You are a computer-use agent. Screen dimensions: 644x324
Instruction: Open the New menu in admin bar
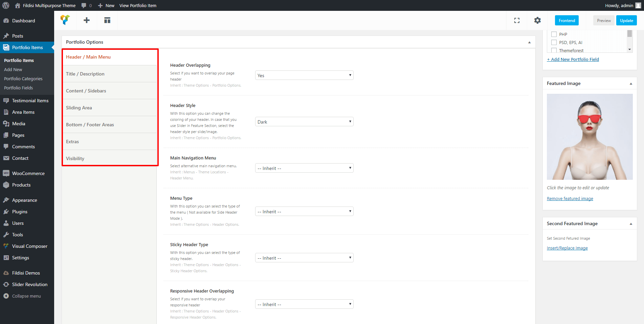(106, 5)
